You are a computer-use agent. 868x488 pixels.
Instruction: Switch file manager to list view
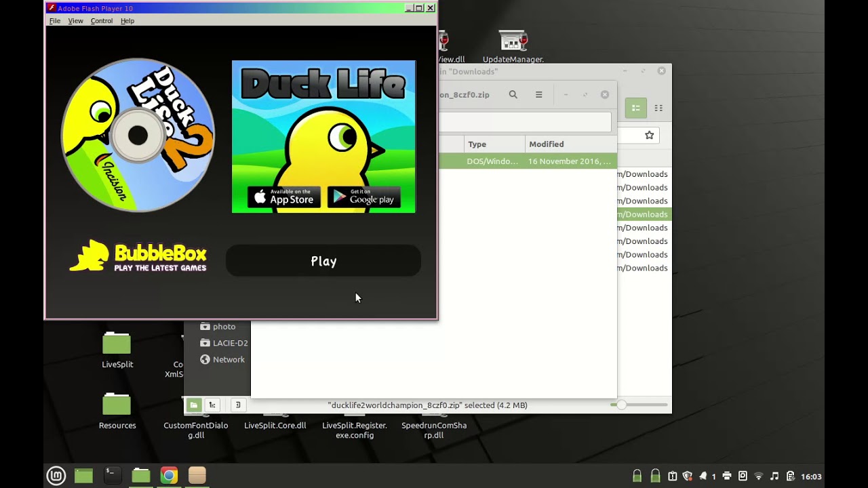636,108
